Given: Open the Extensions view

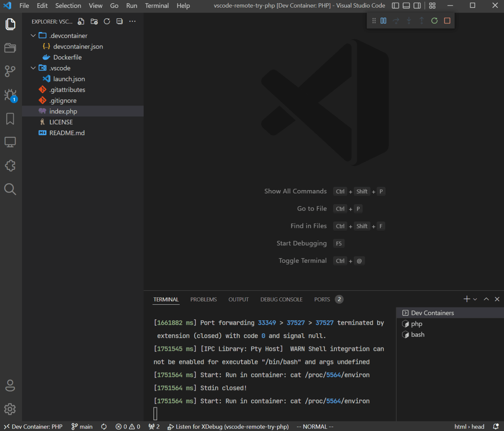Looking at the screenshot, I should (10, 166).
